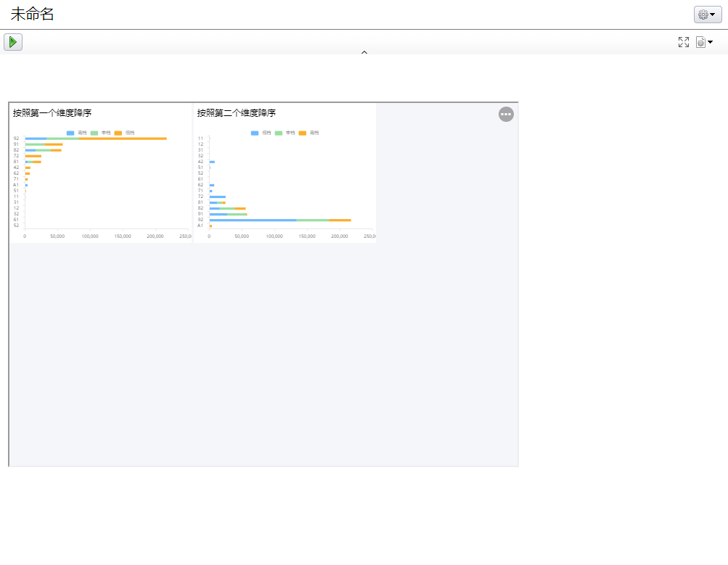Click the A1 axis label in the second chart
Screen dimensions: 728x565
tap(201, 226)
